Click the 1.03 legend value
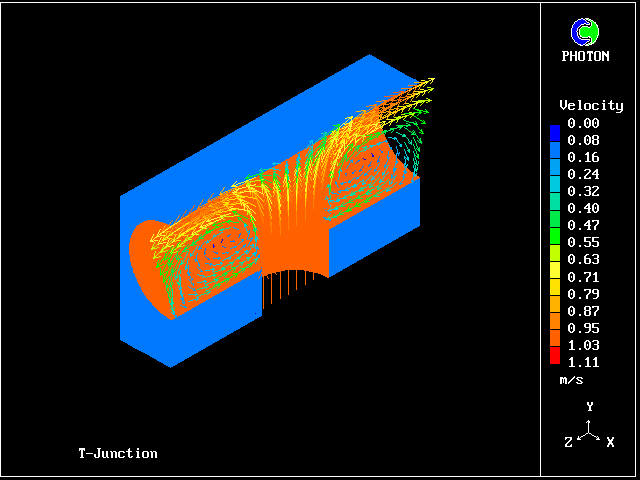 click(583, 345)
